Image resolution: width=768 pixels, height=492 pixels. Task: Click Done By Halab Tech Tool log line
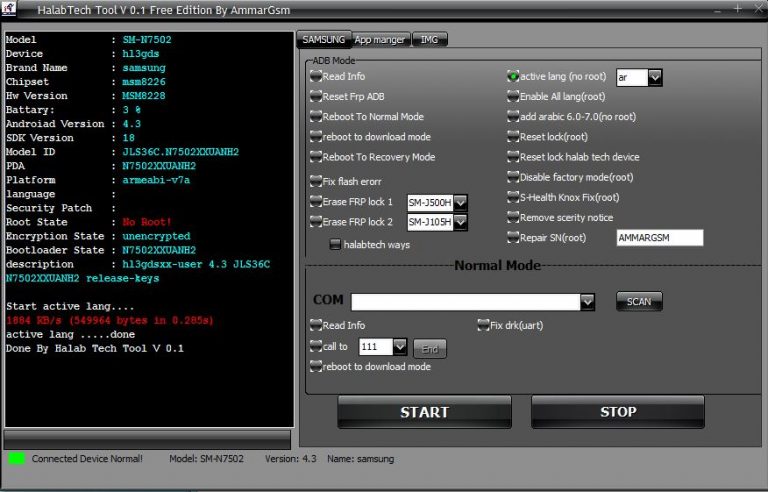click(95, 348)
